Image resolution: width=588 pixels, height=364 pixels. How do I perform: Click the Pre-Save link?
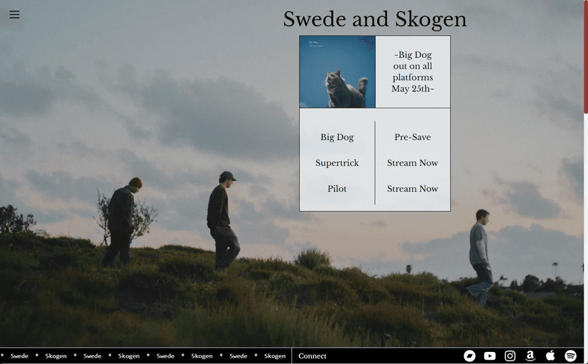click(x=413, y=137)
